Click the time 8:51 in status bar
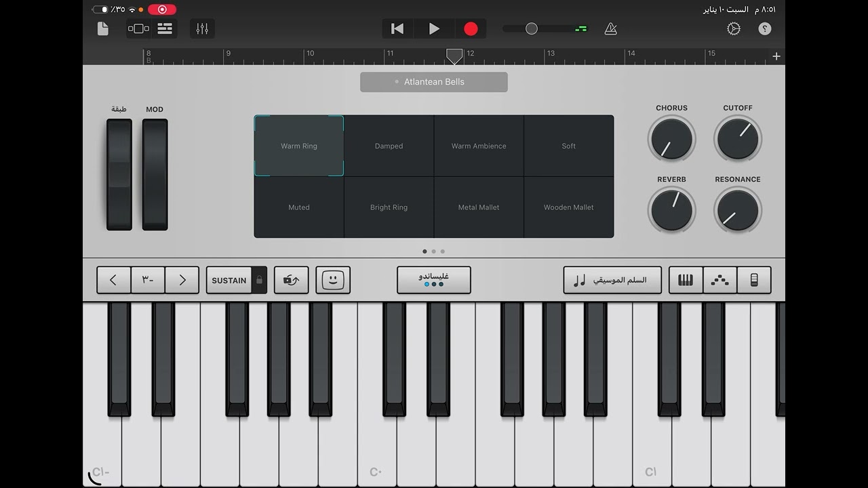Screen dimensions: 868x488 click(x=765, y=9)
